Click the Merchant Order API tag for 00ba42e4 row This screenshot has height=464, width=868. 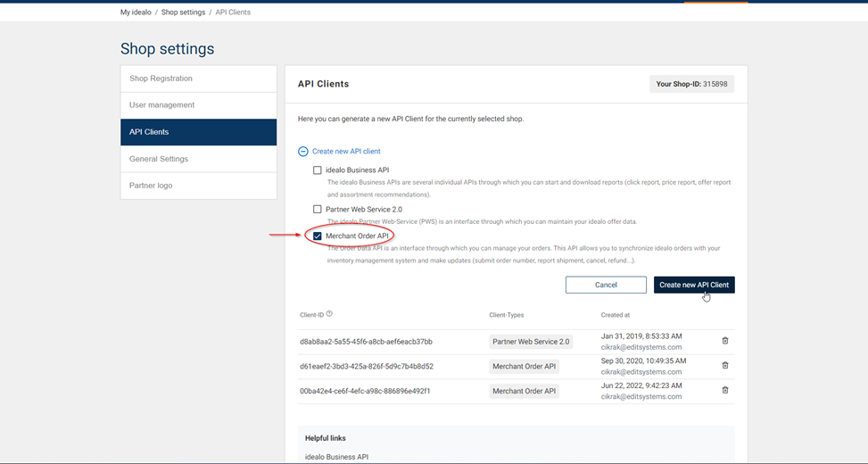click(x=525, y=391)
